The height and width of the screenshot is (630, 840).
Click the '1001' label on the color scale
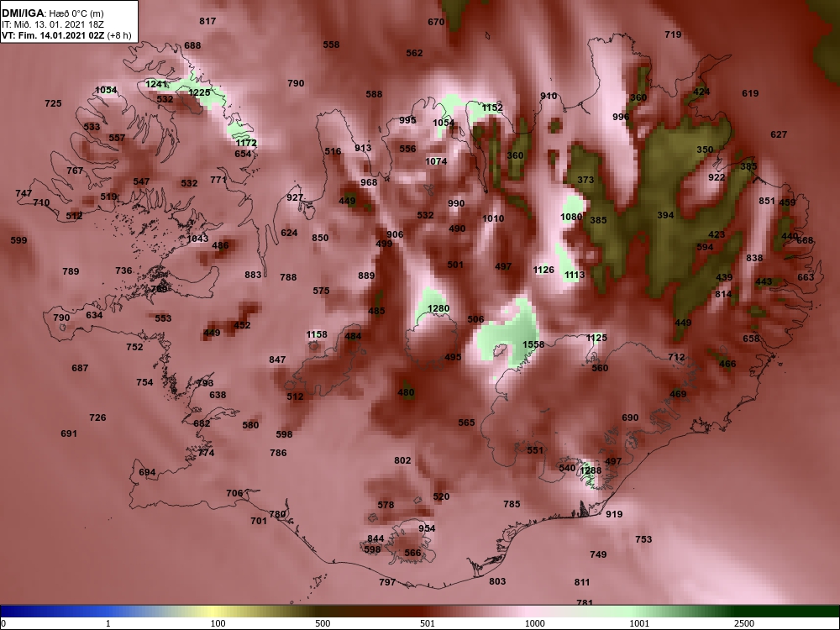[639, 623]
